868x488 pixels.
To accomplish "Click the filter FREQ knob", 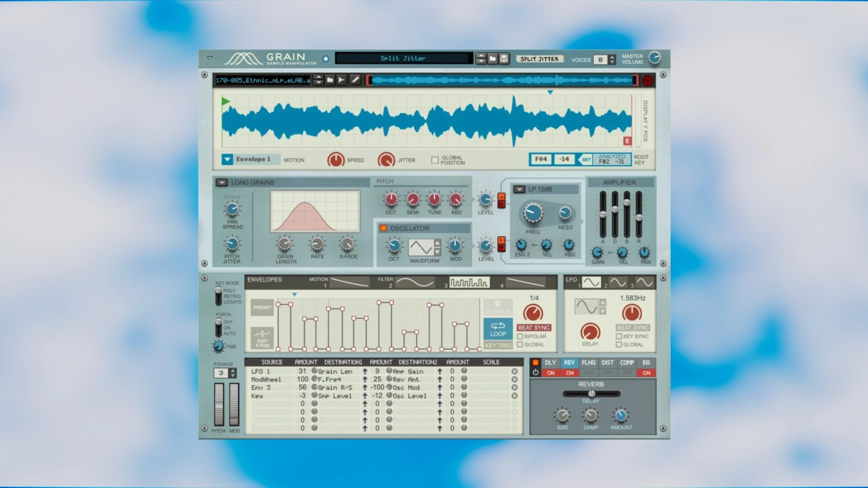I will (533, 213).
